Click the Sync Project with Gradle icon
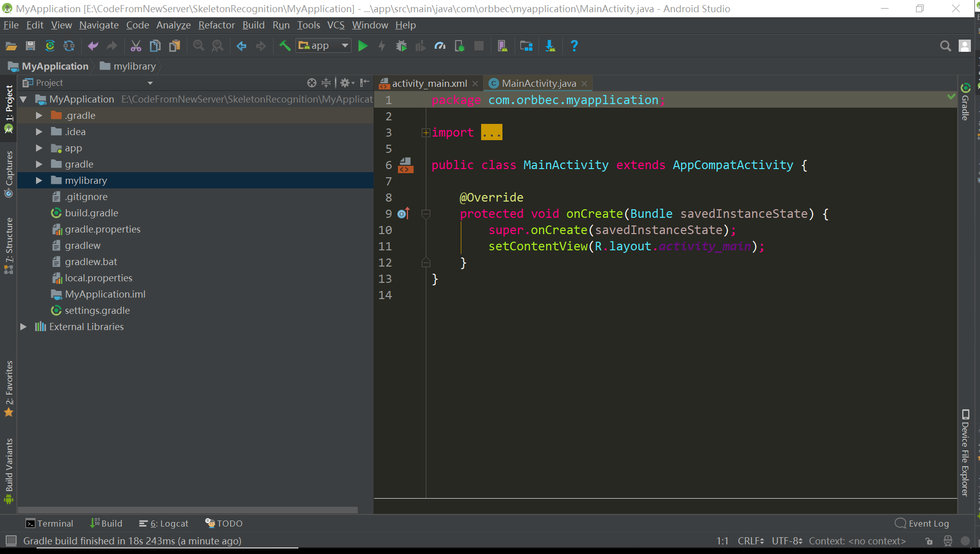The image size is (980, 554). (50, 46)
